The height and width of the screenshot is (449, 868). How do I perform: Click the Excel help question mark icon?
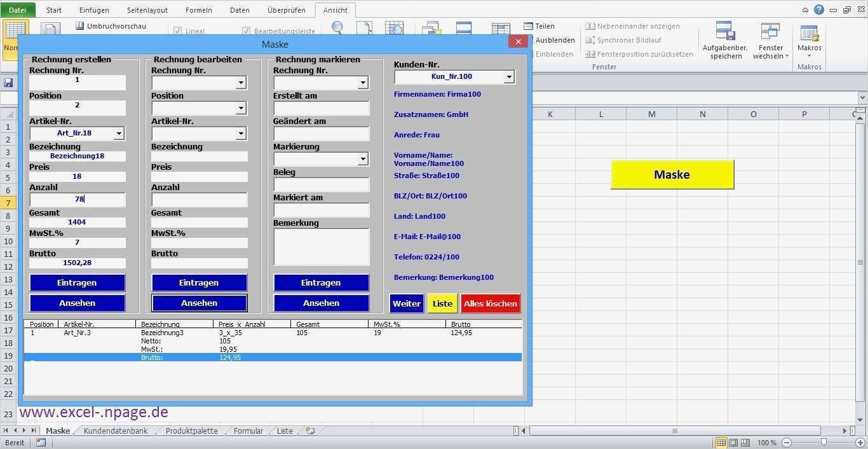pos(818,9)
